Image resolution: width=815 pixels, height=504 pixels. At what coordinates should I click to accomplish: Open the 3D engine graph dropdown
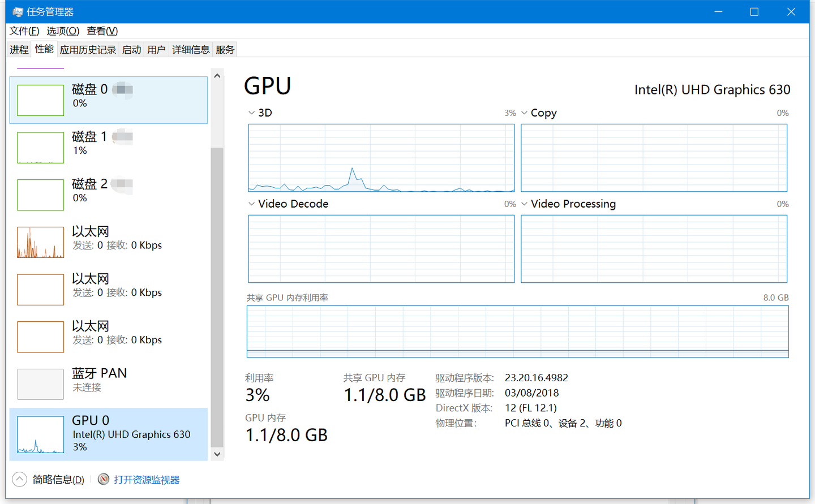[252, 113]
